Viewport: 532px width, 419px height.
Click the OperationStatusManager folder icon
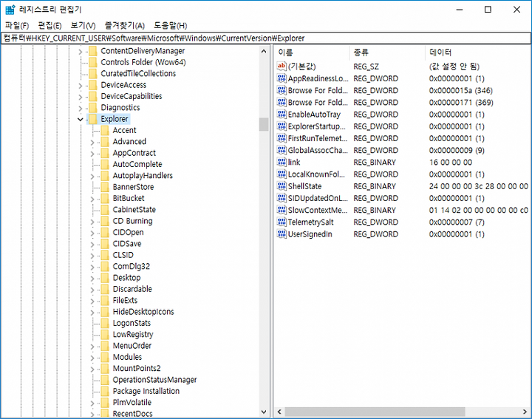105,380
